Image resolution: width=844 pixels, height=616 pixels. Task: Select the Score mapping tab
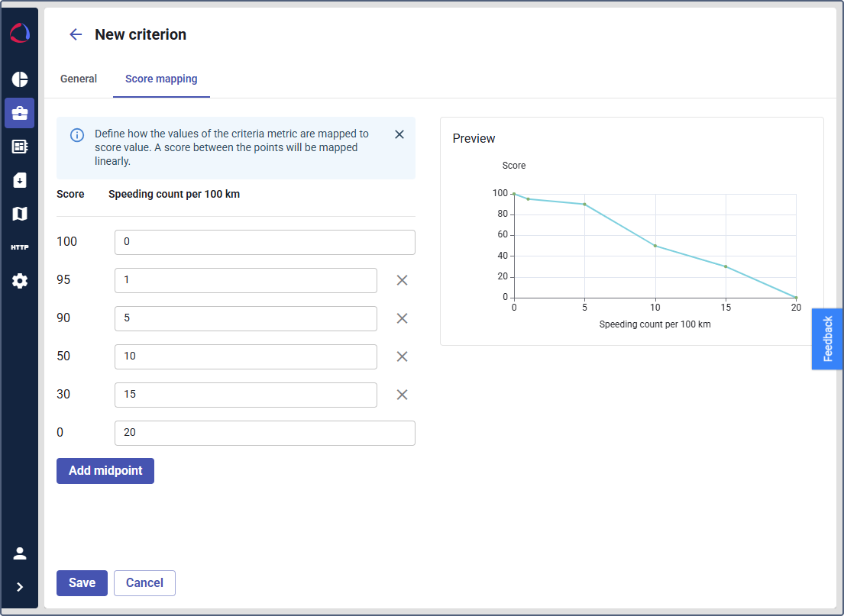click(161, 79)
